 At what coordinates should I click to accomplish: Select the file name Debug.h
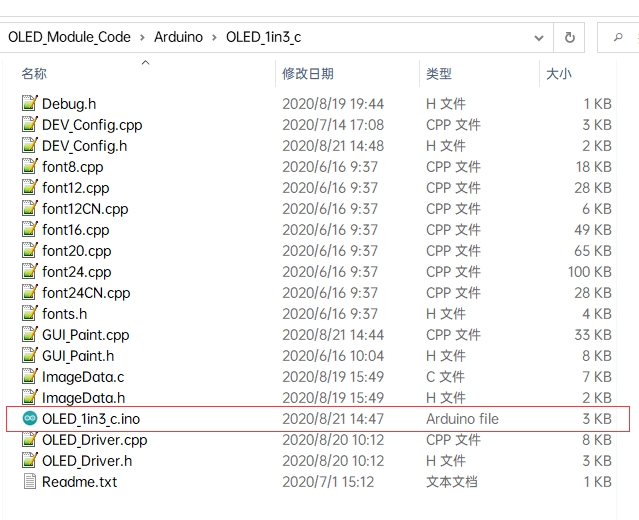click(69, 104)
